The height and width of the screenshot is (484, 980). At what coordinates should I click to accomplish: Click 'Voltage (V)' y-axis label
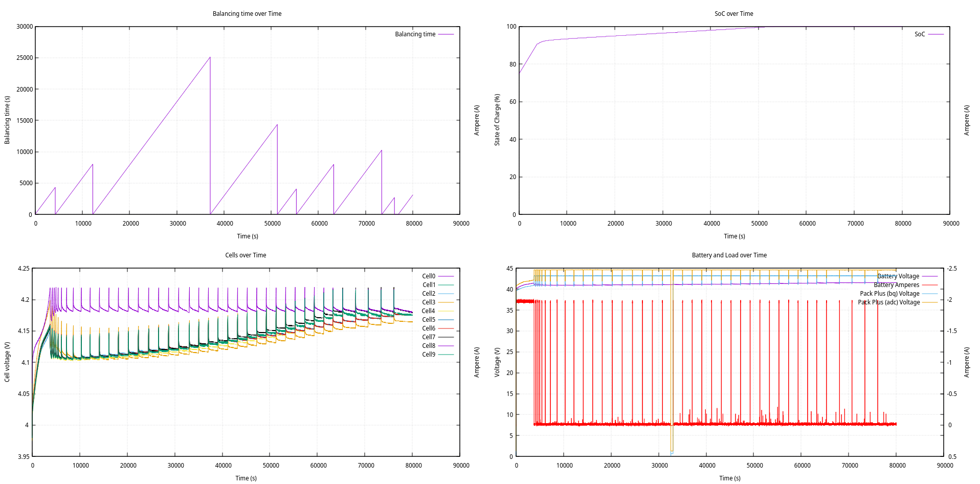coord(497,362)
